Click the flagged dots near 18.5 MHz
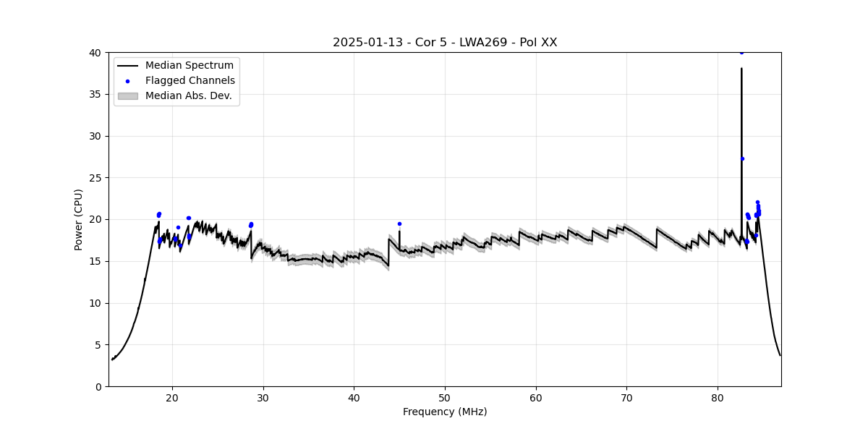This screenshot has width=868, height=434. click(x=158, y=215)
